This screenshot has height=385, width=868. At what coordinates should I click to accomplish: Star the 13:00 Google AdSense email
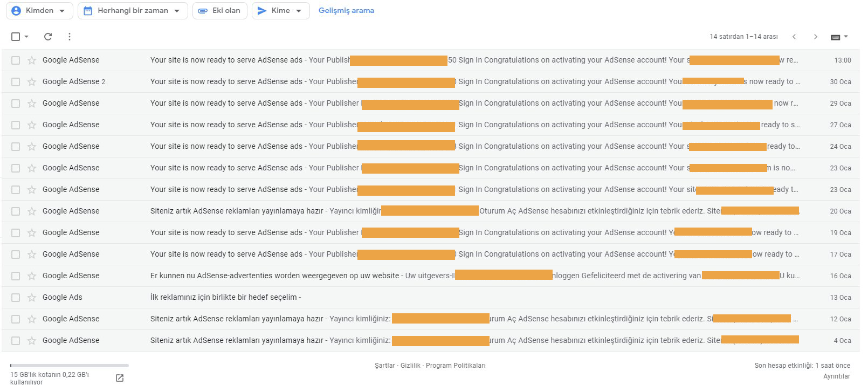tap(32, 60)
